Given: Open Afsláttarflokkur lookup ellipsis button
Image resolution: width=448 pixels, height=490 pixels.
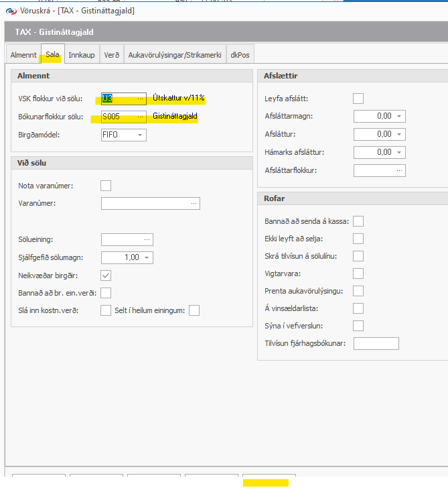Looking at the screenshot, I should [x=400, y=170].
